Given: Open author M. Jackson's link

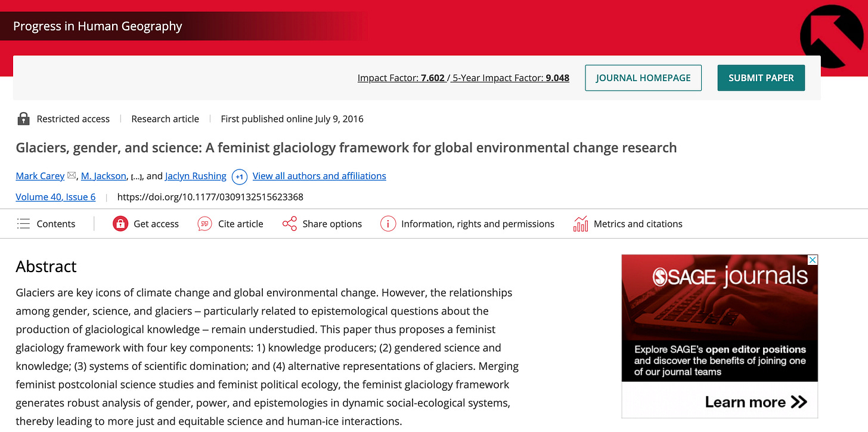Looking at the screenshot, I should [103, 176].
